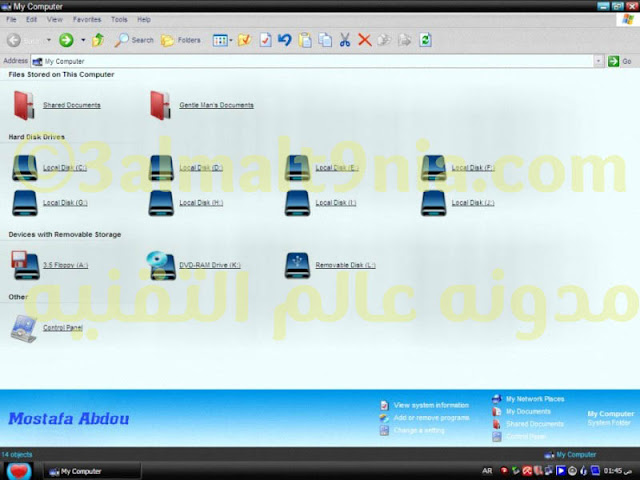Click the red Delete X icon

coord(364,40)
